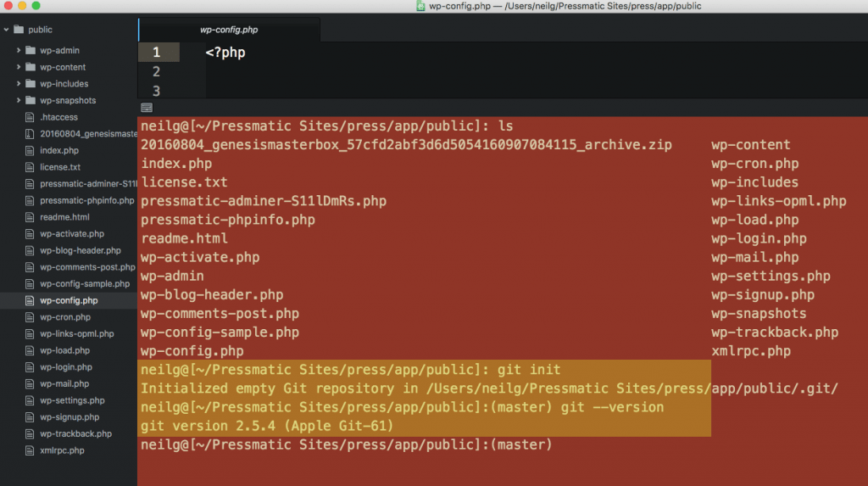The height and width of the screenshot is (486, 868).
Task: Select wp-config.php in the sidebar
Action: point(69,300)
